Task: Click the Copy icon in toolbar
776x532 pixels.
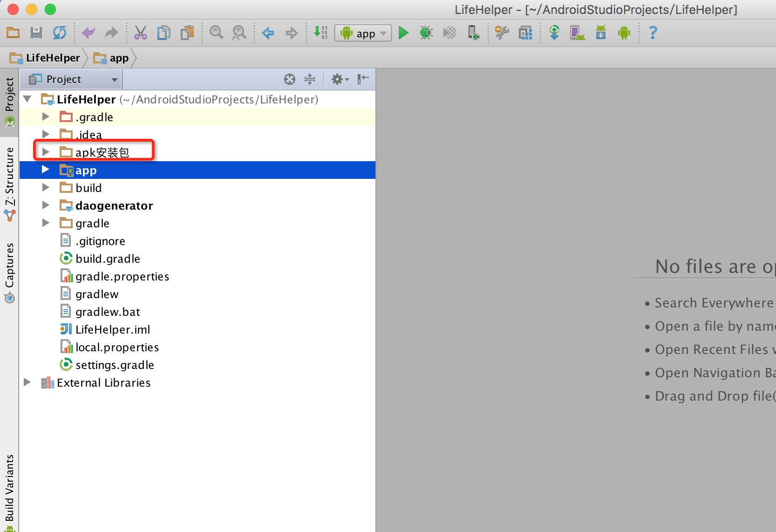Action: [x=164, y=33]
